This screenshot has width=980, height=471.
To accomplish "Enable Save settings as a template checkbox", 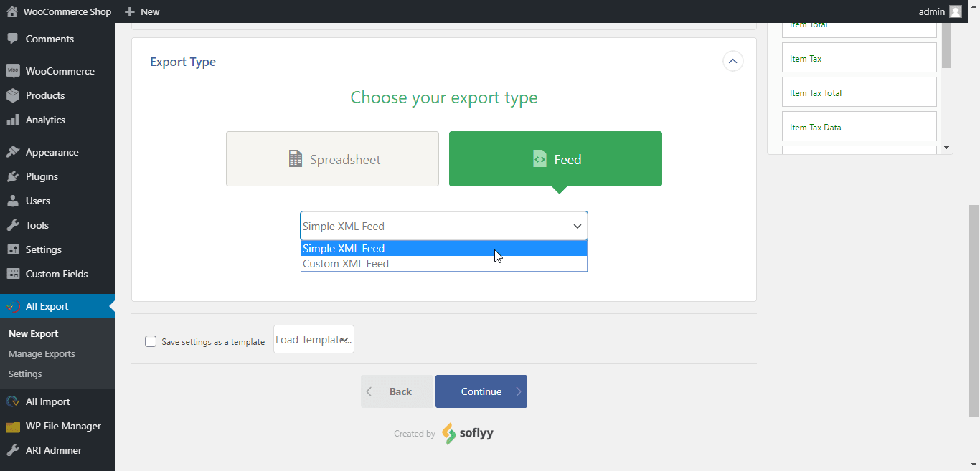I will coord(151,341).
